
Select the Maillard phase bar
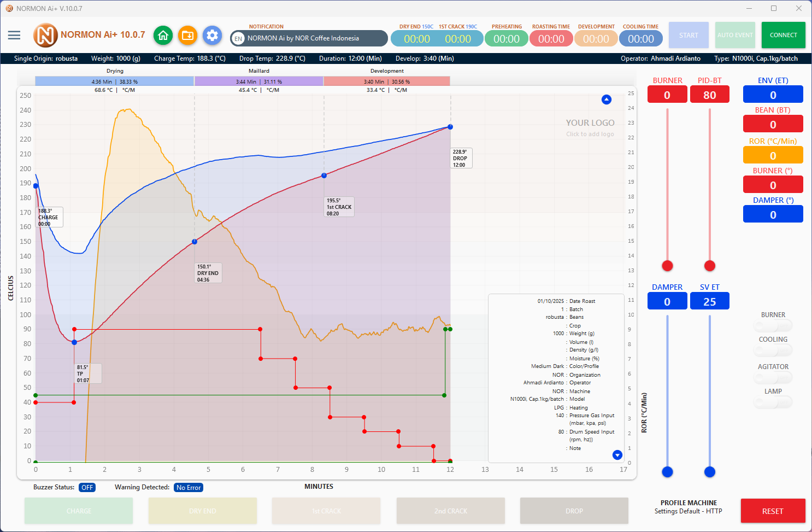coord(259,81)
